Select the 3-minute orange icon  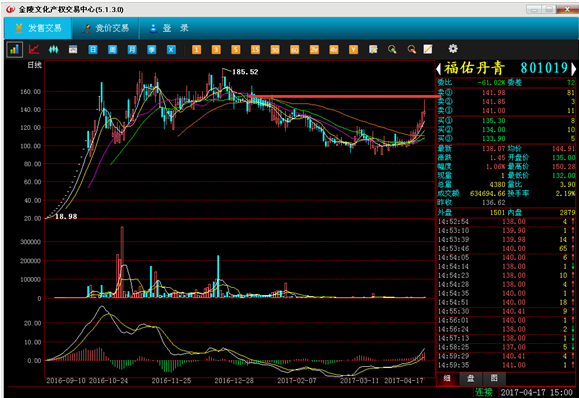[216, 49]
